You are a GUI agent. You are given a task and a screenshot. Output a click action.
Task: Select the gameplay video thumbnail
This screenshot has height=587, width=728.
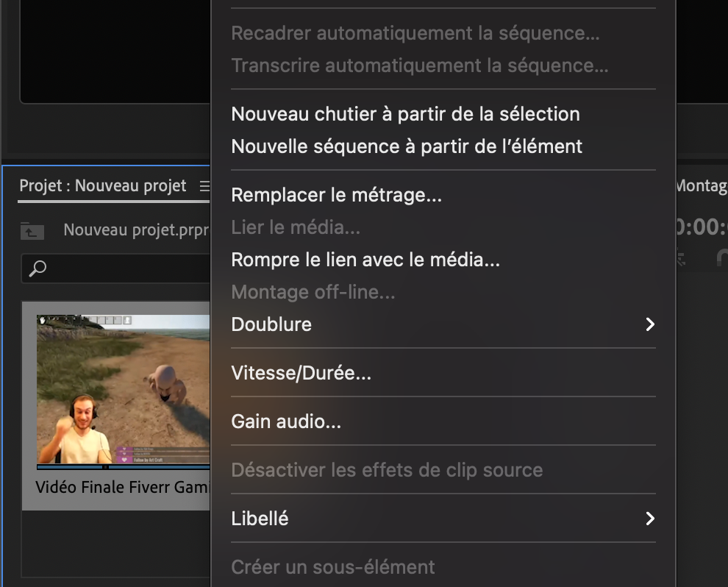[123, 388]
